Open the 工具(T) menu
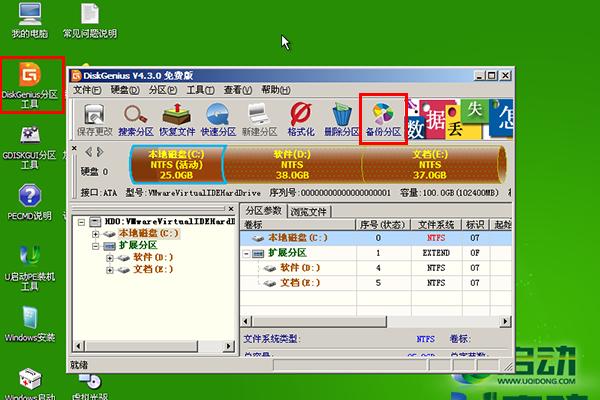Screen dimensions: 600x400 coord(200,90)
